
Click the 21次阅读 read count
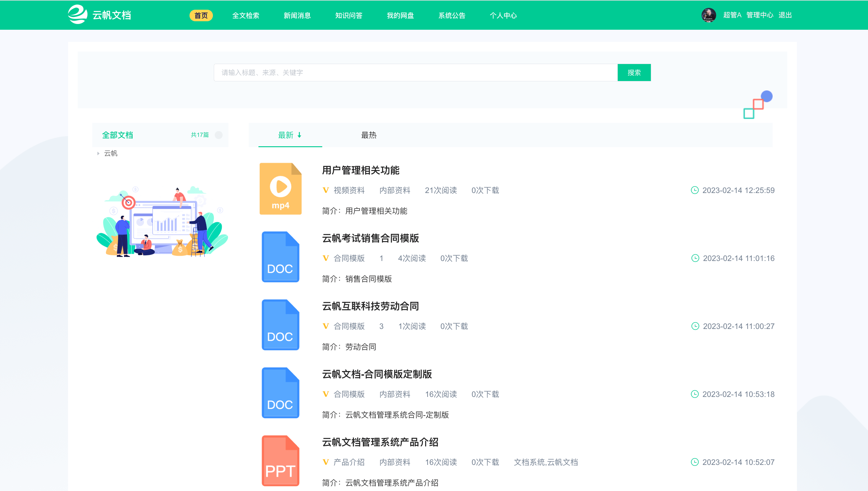pyautogui.click(x=441, y=190)
